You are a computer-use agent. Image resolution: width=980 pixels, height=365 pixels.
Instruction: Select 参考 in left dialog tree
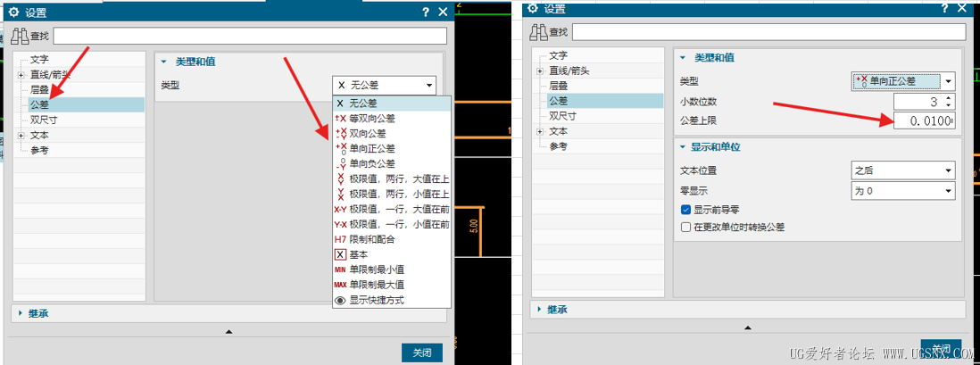pyautogui.click(x=39, y=150)
